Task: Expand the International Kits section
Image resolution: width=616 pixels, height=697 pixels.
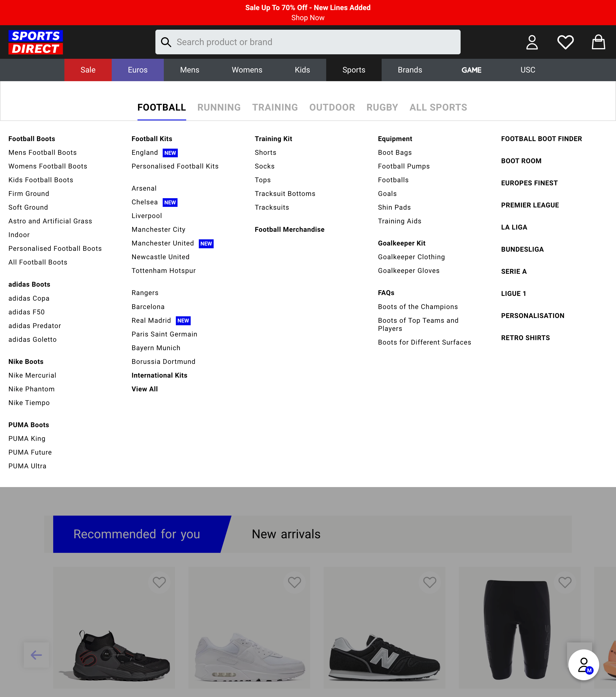Action: click(159, 375)
